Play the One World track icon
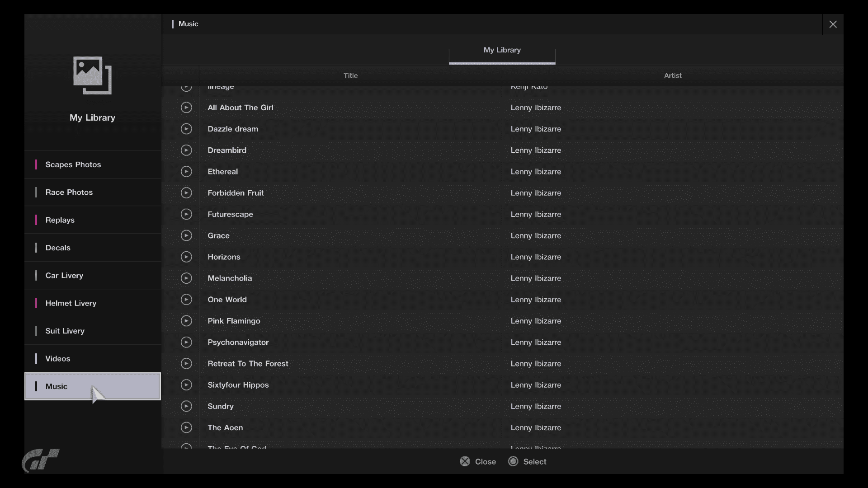Viewport: 868px width, 488px height. [186, 300]
